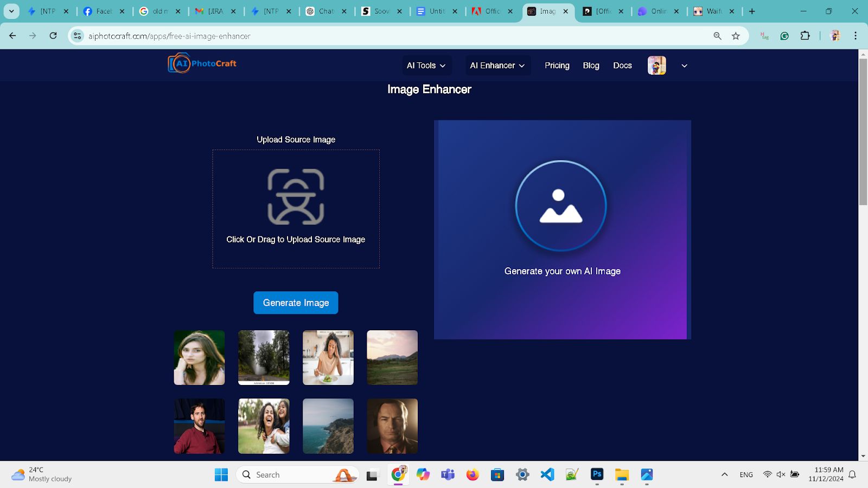Bookmark this page with the star icon
The height and width of the screenshot is (488, 868).
736,36
